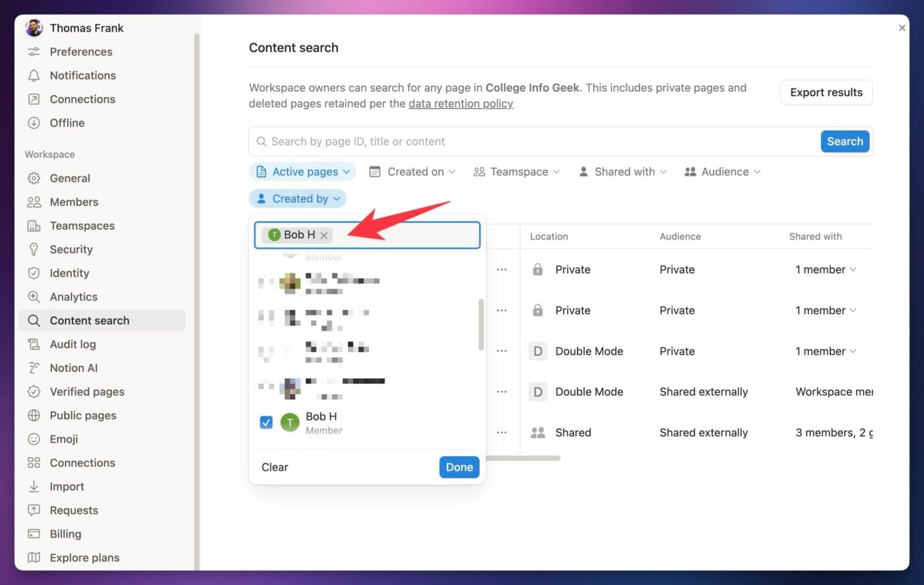The image size is (924, 585).
Task: Select the Analytics magnifier icon
Action: (34, 296)
